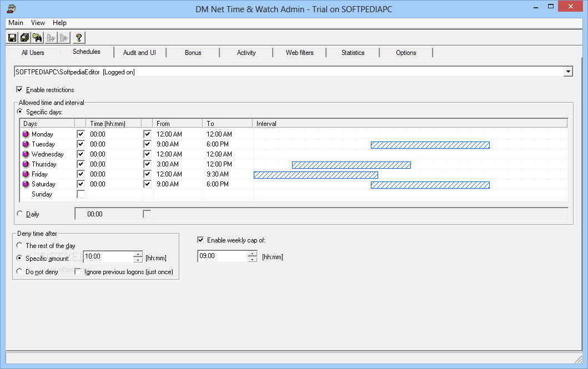Open the user selection dropdown arrow

pos(568,72)
